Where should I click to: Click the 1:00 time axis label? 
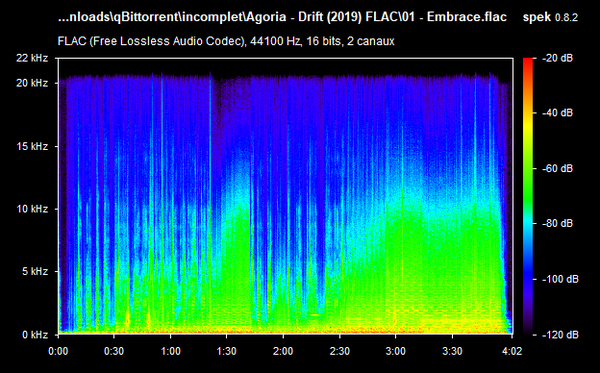[x=170, y=351]
